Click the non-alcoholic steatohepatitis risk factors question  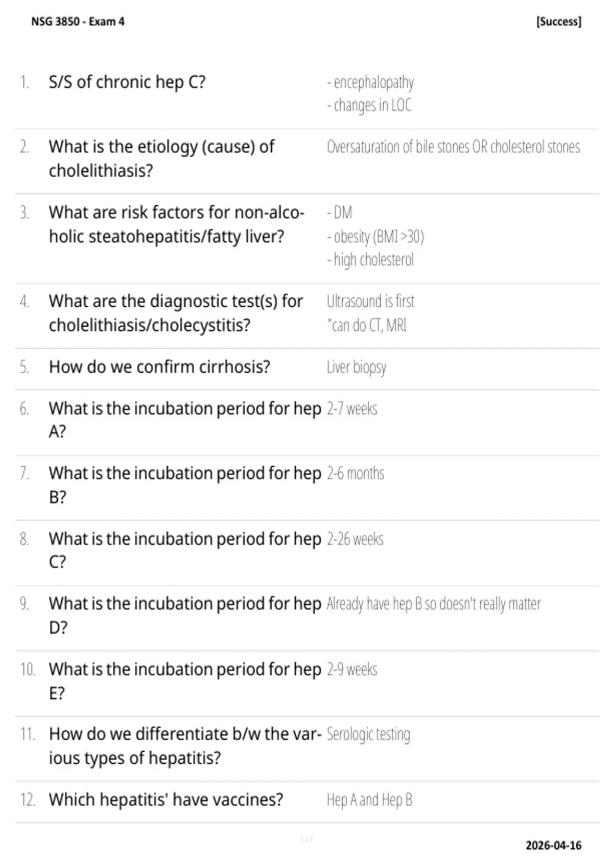(177, 224)
